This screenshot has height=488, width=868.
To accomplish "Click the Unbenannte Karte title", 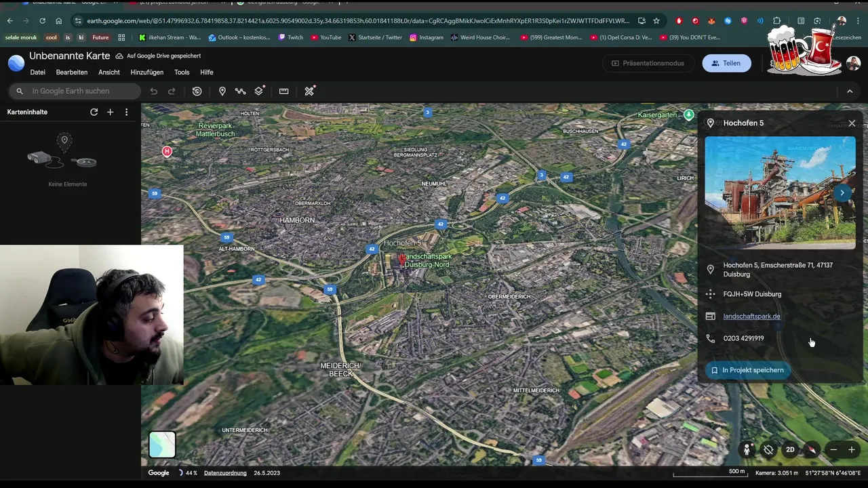I will click(70, 56).
